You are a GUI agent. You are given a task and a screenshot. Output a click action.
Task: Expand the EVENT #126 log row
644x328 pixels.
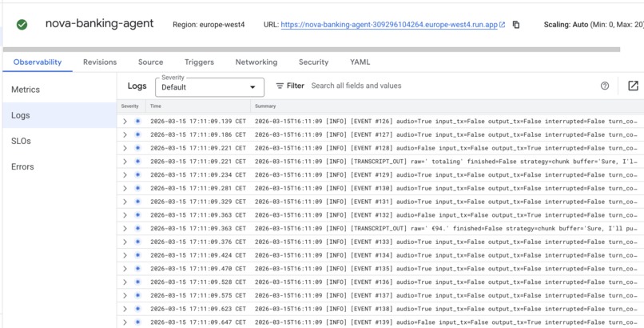pos(125,122)
